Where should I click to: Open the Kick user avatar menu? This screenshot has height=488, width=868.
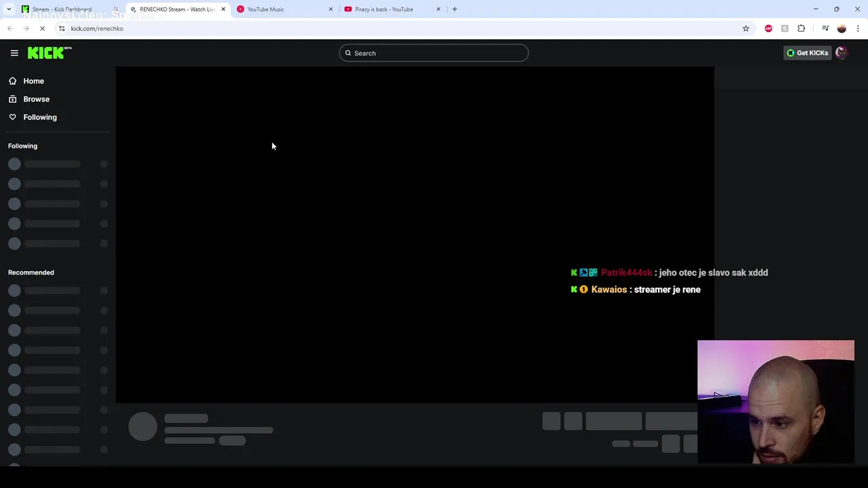coord(842,53)
